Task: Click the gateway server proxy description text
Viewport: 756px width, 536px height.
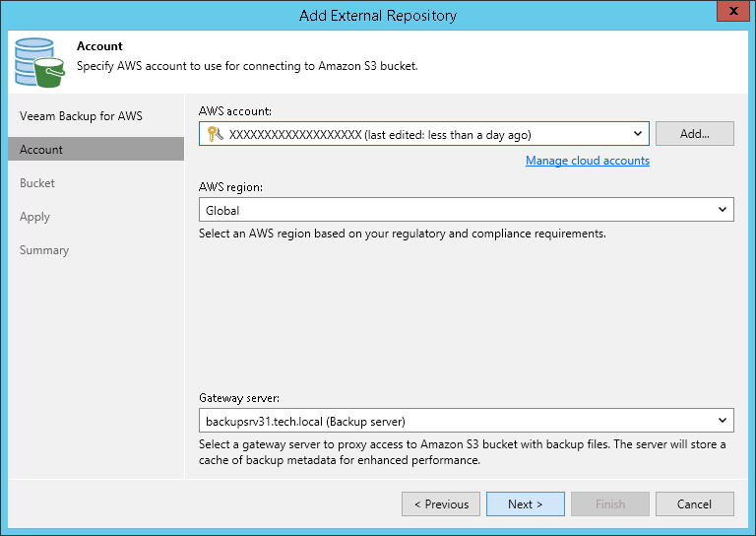Action: coord(463,452)
